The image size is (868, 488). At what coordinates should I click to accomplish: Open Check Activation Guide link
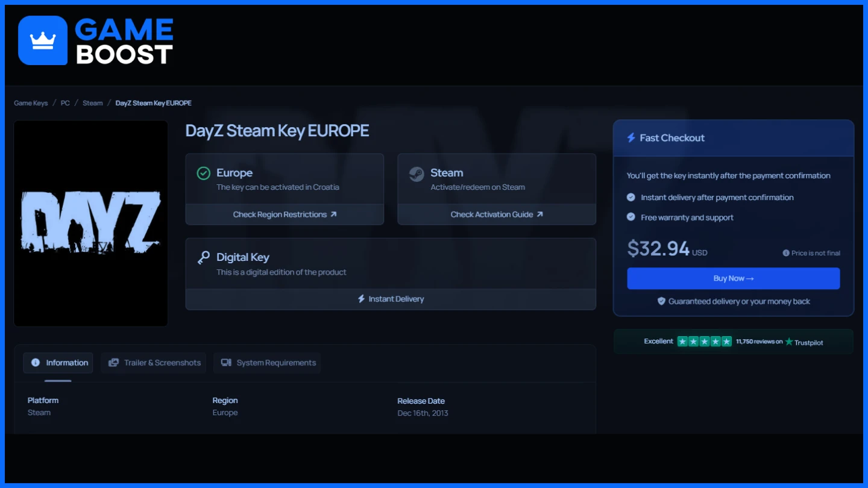pos(497,214)
